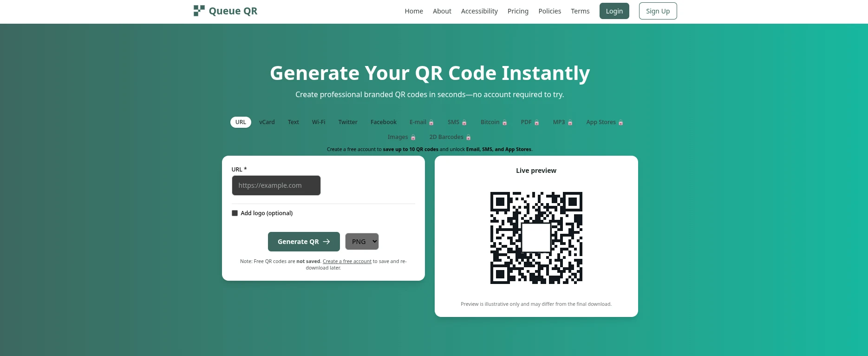Screen dimensions: 868x356
Task: Enable the Add logo (optional) checkbox
Action: [235, 213]
